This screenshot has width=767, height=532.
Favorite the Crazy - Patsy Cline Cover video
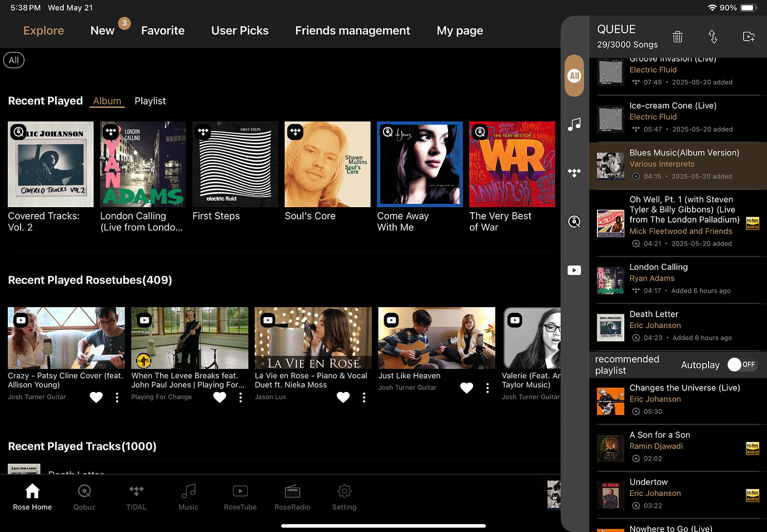(x=96, y=397)
